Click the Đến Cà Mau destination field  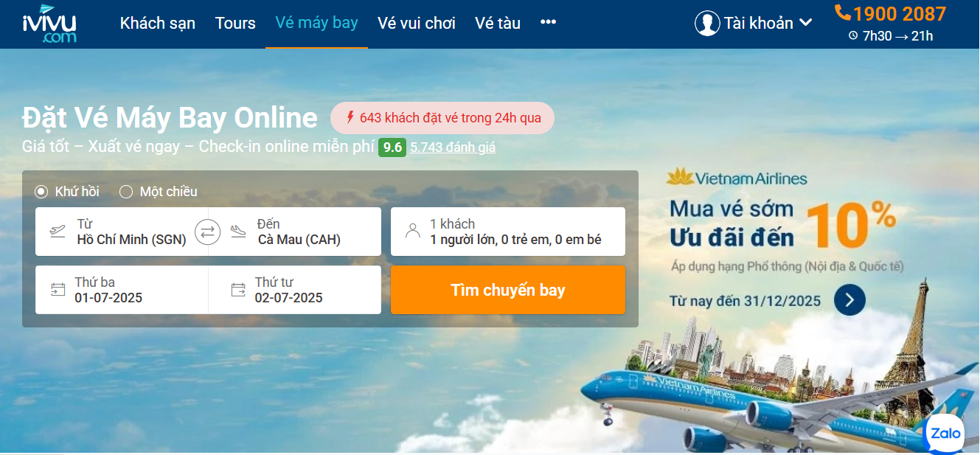295,232
